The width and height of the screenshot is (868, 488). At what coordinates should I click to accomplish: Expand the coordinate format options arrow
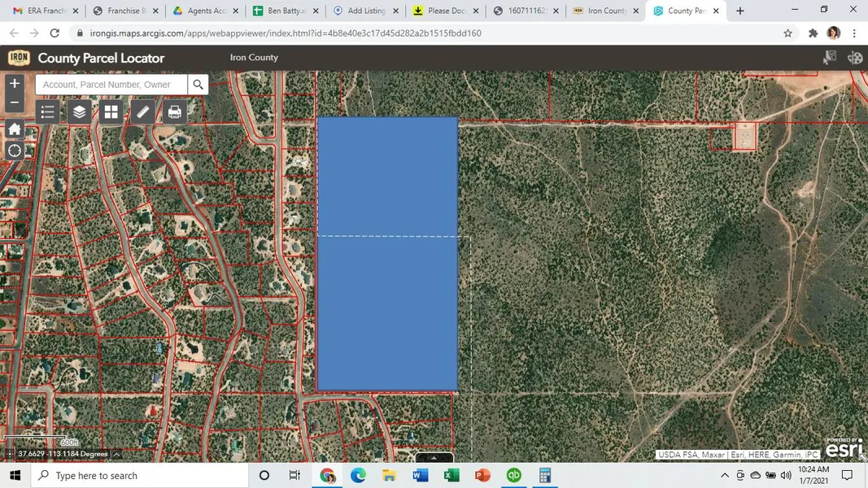point(116,454)
